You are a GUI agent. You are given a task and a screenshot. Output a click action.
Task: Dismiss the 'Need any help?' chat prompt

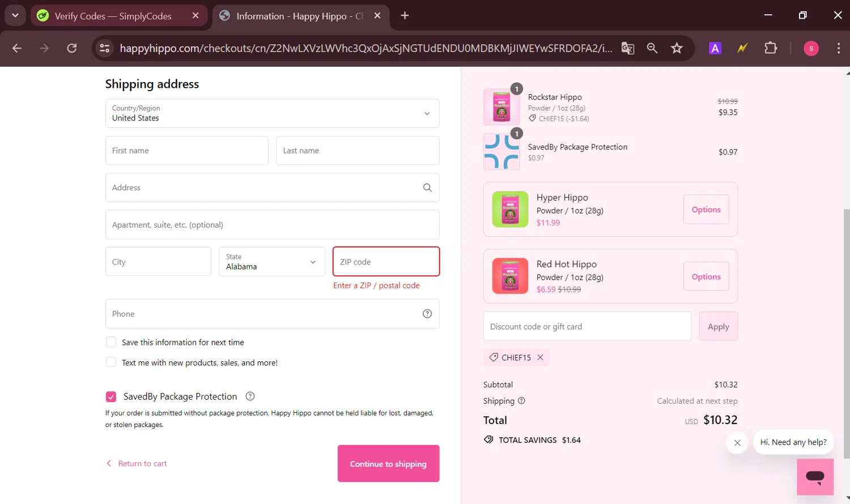click(737, 443)
